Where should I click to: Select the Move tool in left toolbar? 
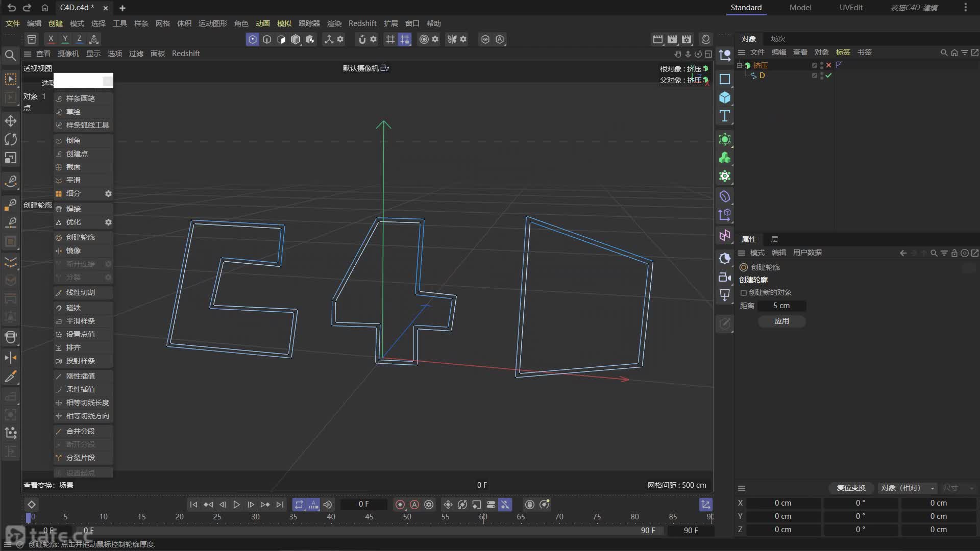pos(11,121)
